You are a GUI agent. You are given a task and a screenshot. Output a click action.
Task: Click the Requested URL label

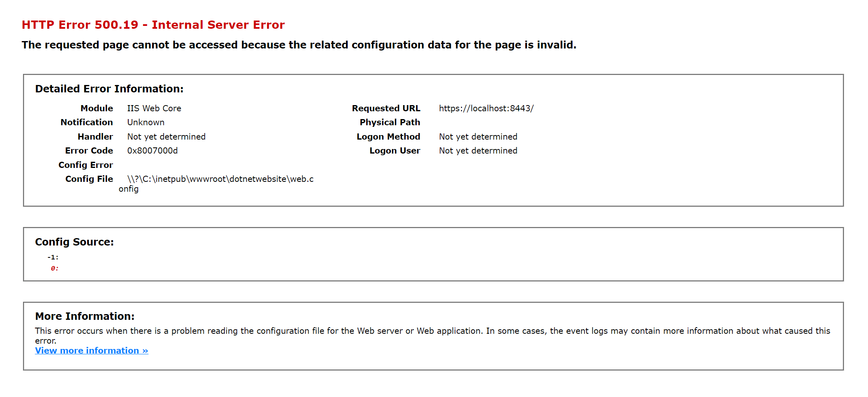click(x=386, y=108)
